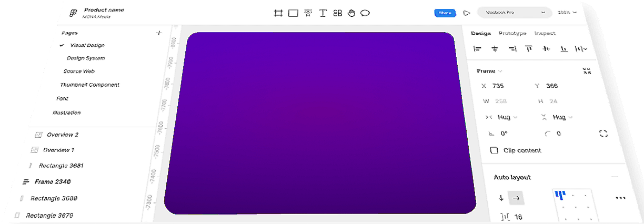Click the align left icon
The image size is (644, 224).
477,49
